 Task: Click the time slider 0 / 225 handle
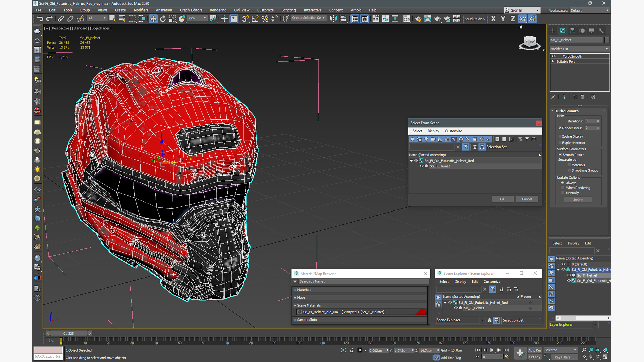coord(68,333)
